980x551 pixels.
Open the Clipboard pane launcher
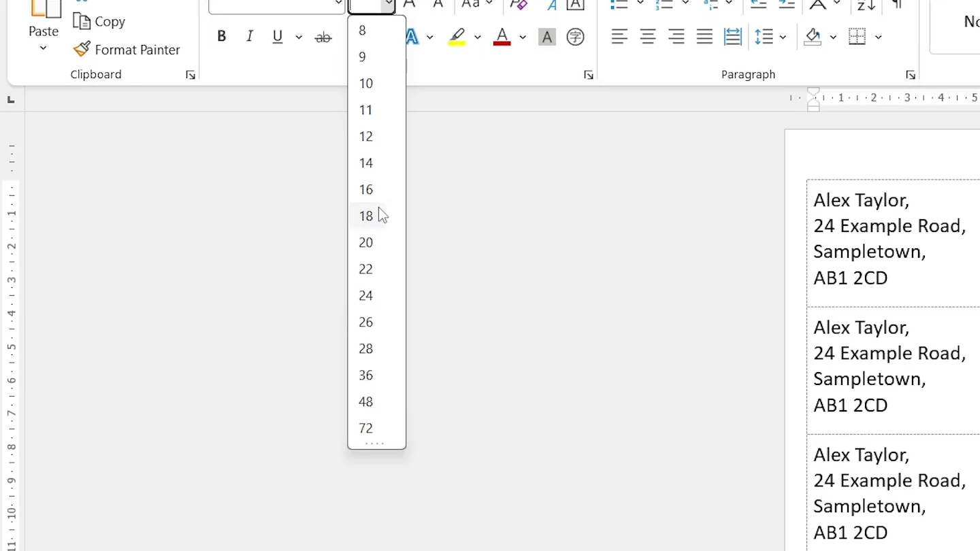coord(191,75)
